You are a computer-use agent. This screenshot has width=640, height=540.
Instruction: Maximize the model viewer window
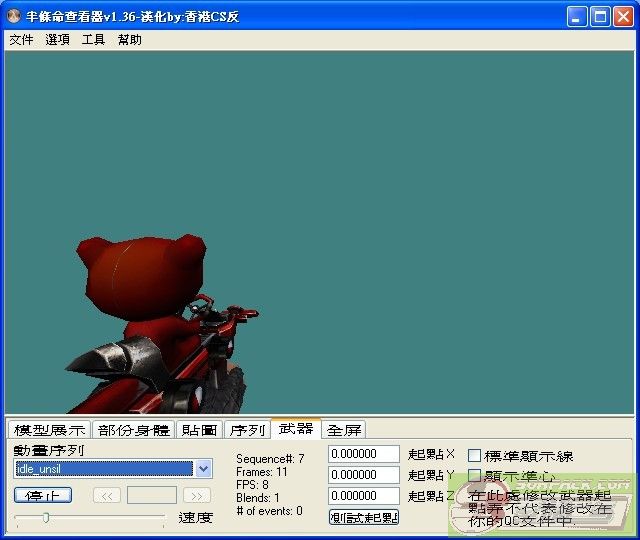pos(601,16)
